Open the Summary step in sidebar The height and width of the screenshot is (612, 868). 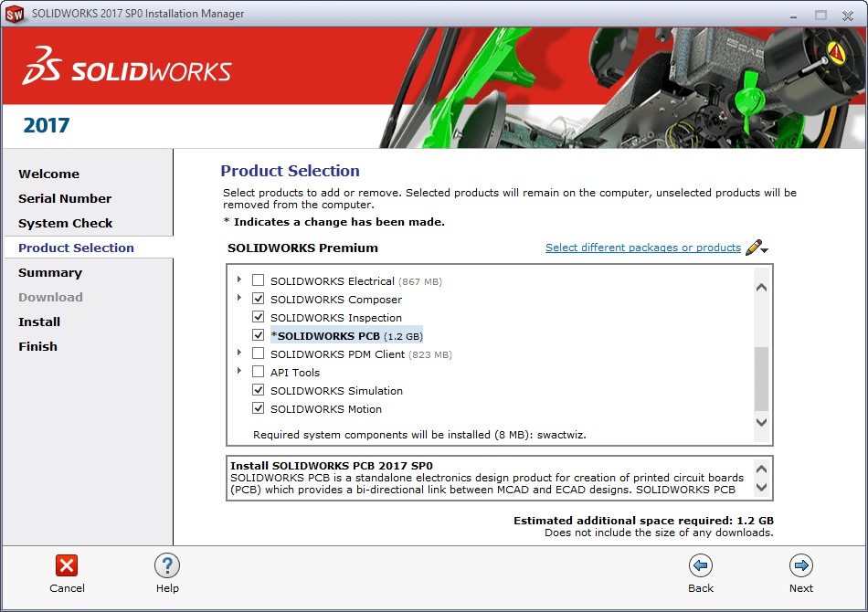pyautogui.click(x=50, y=272)
